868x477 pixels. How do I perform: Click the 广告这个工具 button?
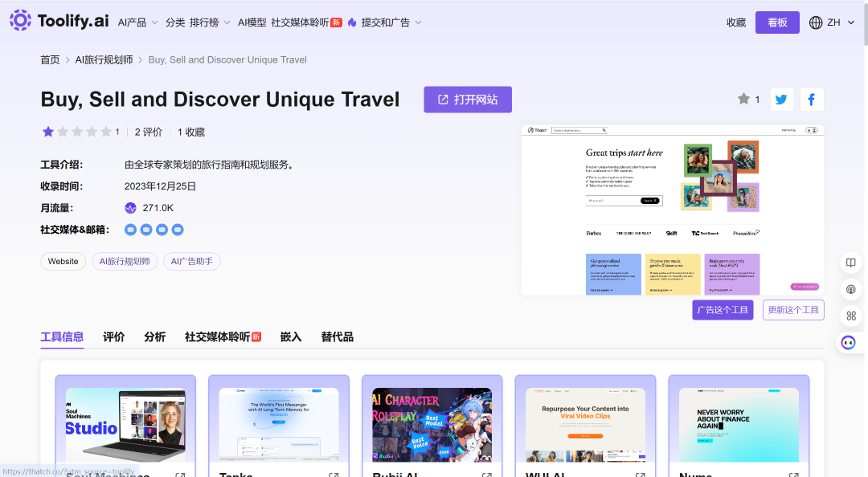tap(723, 310)
